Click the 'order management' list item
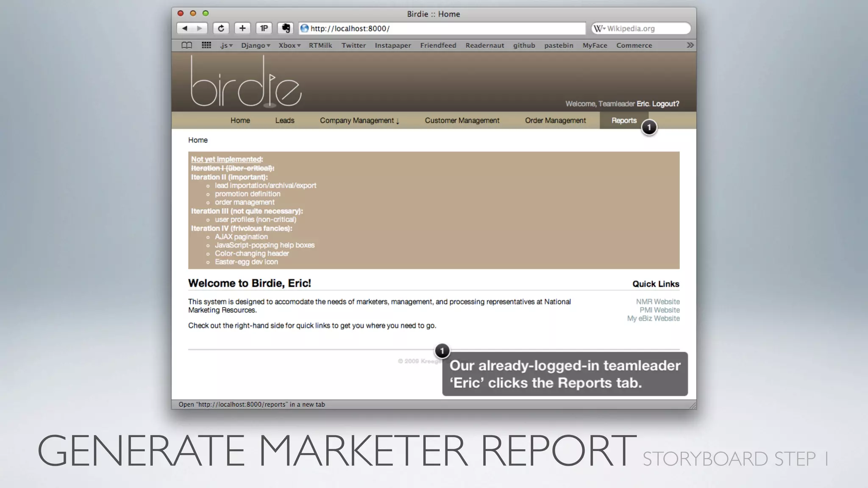 (245, 202)
